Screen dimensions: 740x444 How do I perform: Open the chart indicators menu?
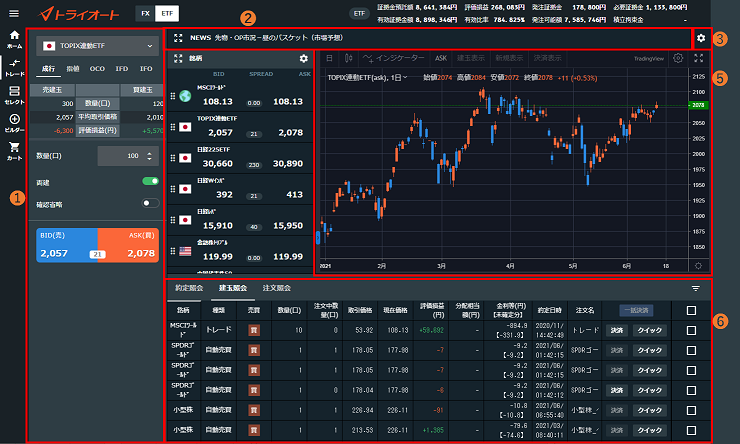(x=394, y=58)
